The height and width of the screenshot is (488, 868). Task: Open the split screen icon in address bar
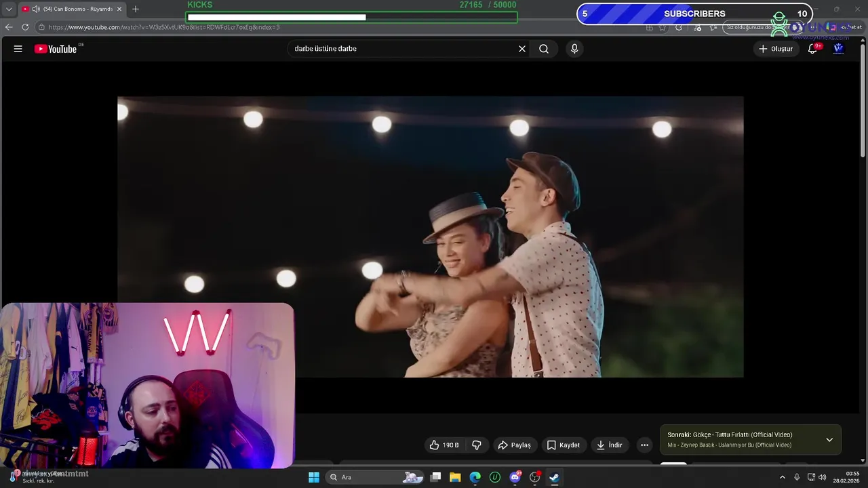[x=650, y=27]
